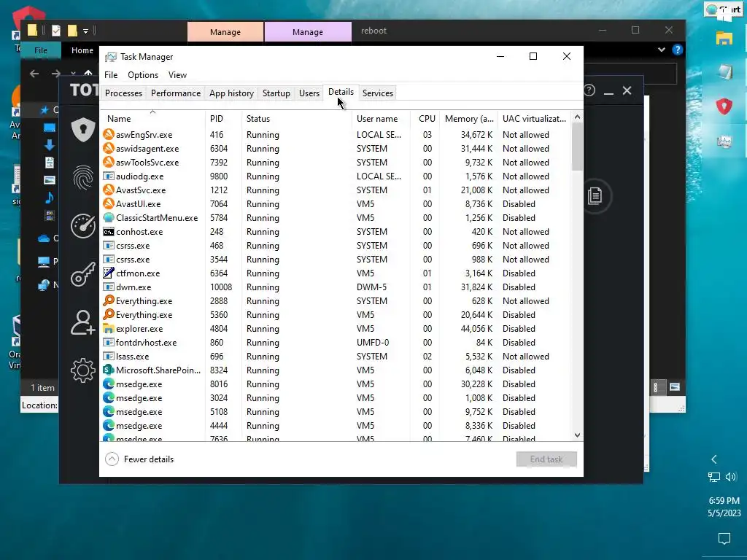Select the csrss.exe row with PID 468
Screen dimensions: 747x560
tap(336, 246)
